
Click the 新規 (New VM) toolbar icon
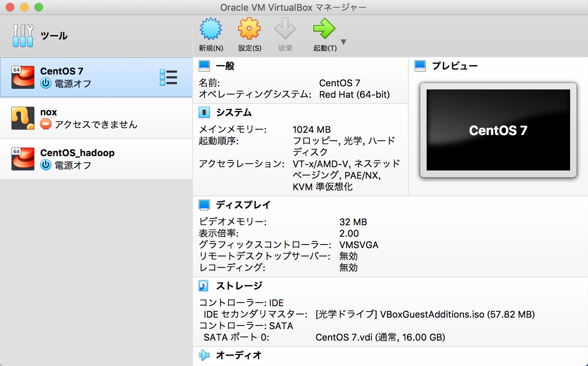(210, 28)
